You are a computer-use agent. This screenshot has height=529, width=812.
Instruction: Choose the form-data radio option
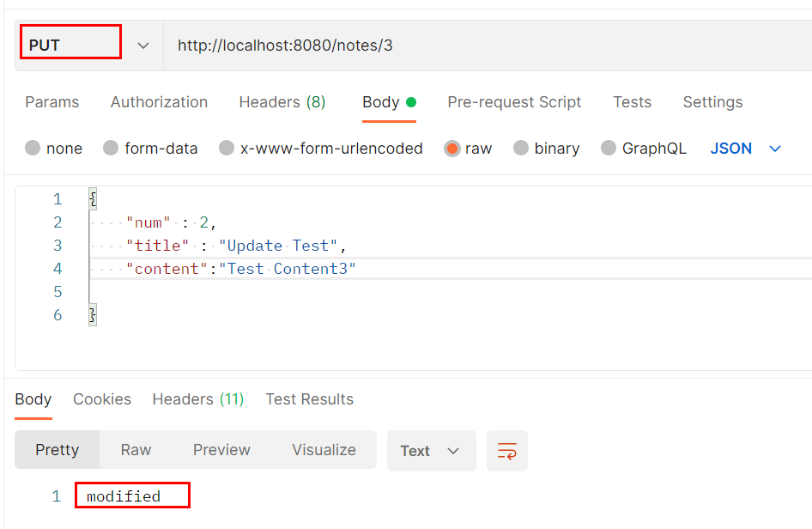coord(111,149)
